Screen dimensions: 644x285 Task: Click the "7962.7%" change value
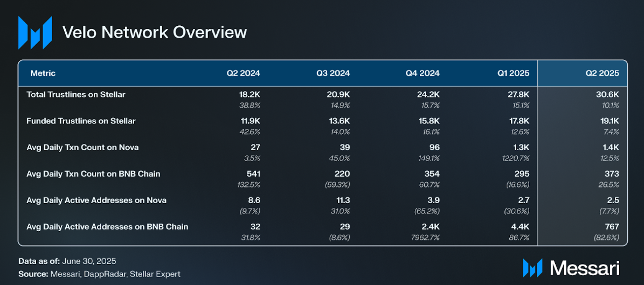tap(427, 238)
